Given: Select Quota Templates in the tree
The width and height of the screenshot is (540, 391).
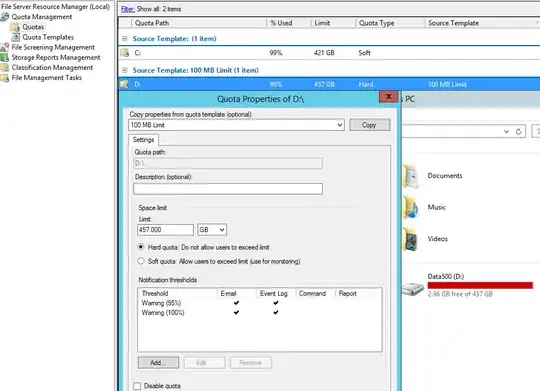Looking at the screenshot, I should (48, 37).
